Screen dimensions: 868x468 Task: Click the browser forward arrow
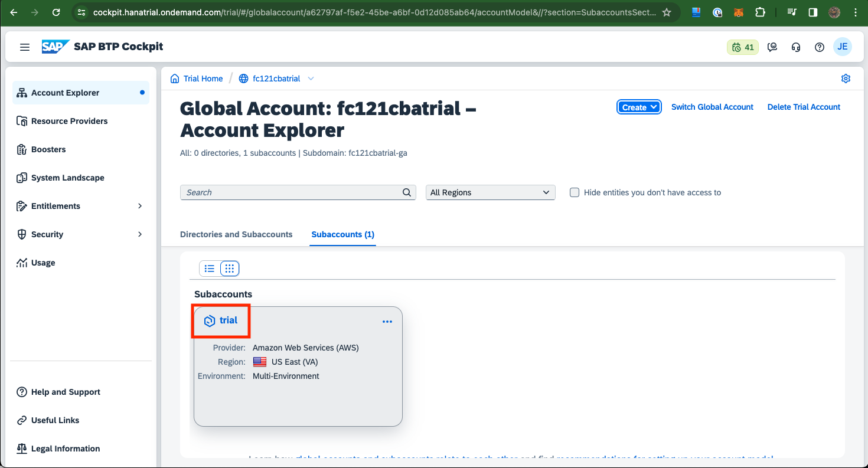(x=35, y=12)
